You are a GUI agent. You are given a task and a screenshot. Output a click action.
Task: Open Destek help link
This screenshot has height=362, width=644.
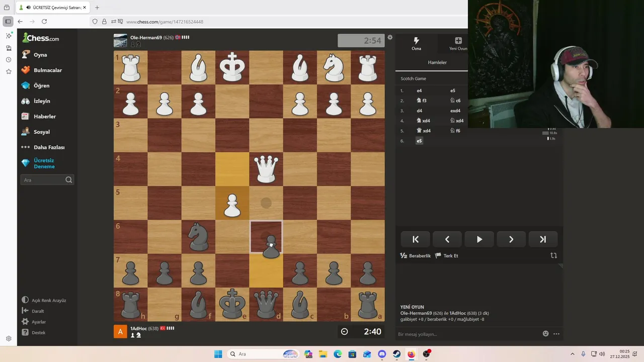[33, 332]
